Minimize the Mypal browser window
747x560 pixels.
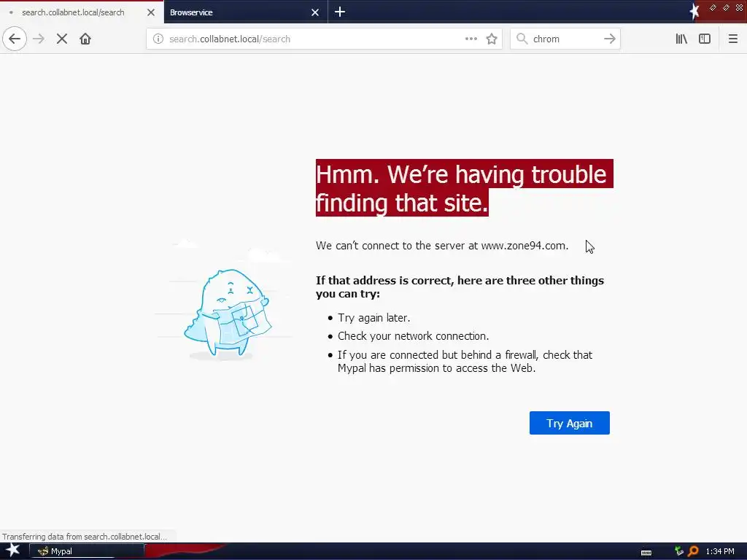tap(713, 7)
